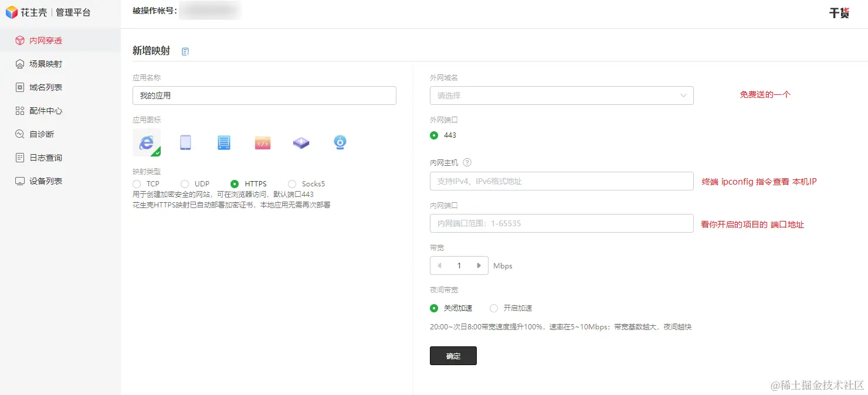
Task: Open 设备列表 menu item
Action: pos(60,181)
